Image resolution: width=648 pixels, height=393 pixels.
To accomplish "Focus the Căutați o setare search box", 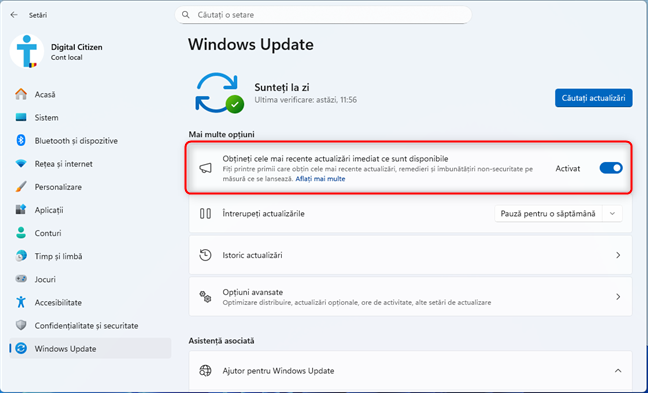I will [x=323, y=15].
